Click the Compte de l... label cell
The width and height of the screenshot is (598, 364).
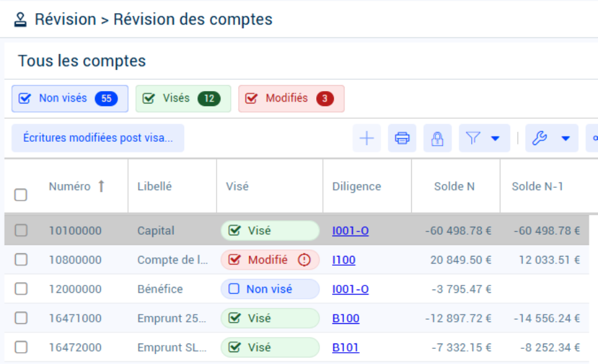pos(172,260)
